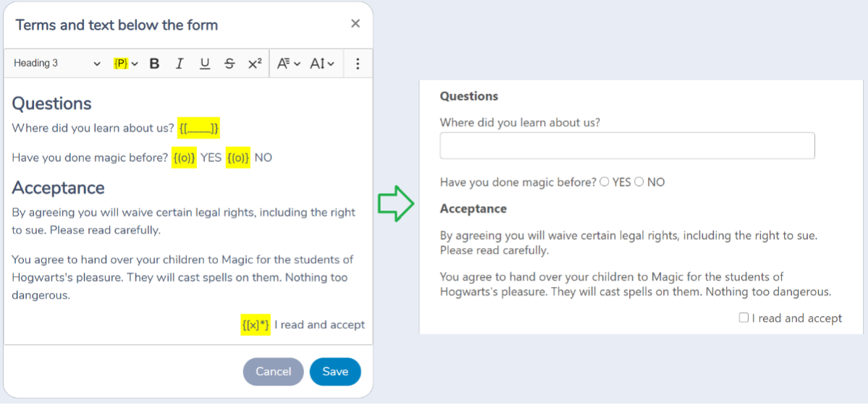Toggle bold formatting in editor toolbar

pos(154,64)
